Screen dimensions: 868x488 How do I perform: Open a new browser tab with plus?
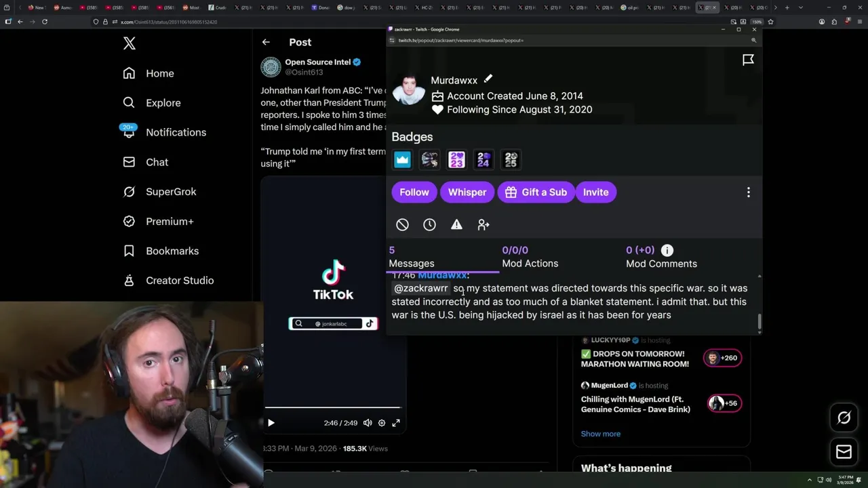pos(787,7)
